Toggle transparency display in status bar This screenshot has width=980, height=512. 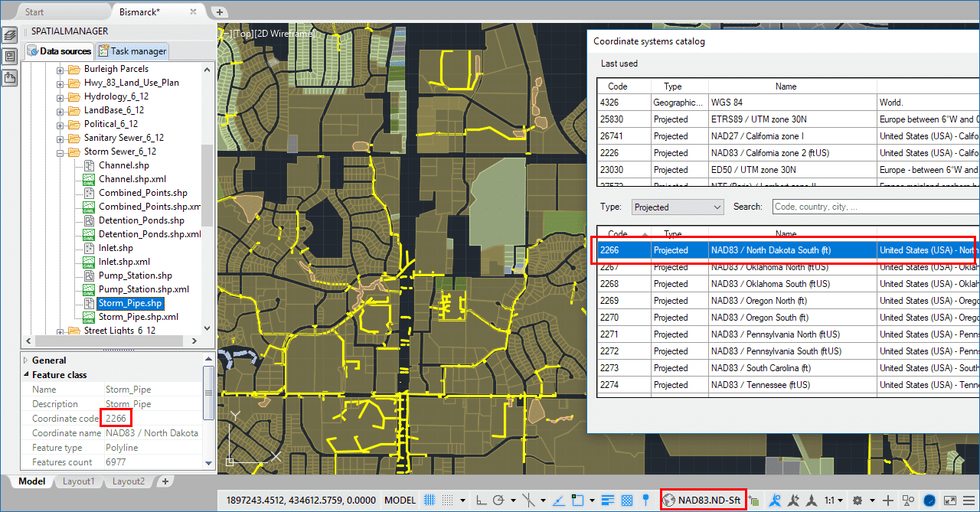click(x=627, y=501)
